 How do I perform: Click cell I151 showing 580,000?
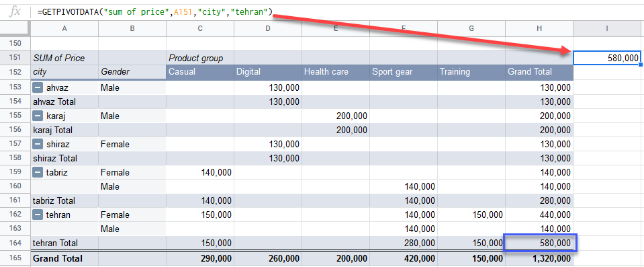(607, 58)
